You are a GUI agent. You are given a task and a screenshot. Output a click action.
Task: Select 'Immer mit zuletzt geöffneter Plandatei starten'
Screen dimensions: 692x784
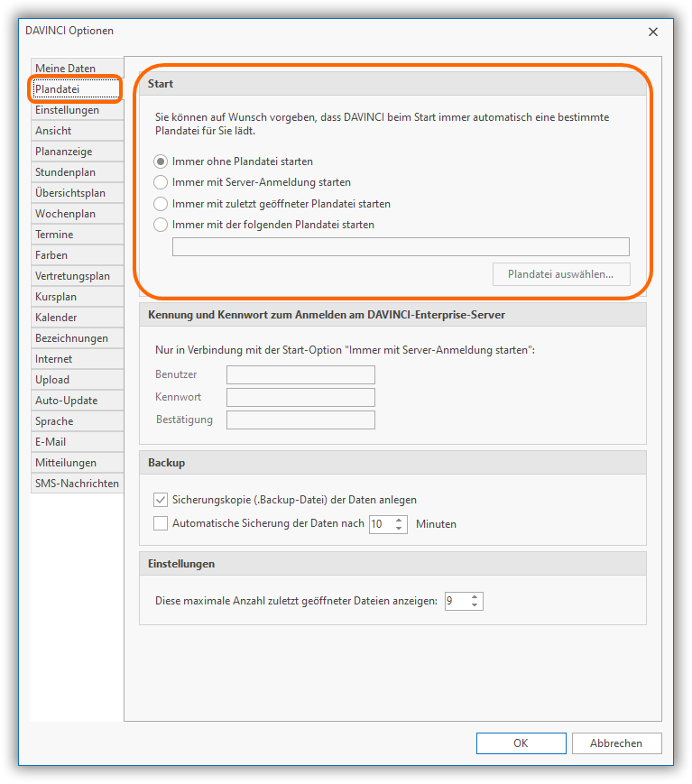161,204
